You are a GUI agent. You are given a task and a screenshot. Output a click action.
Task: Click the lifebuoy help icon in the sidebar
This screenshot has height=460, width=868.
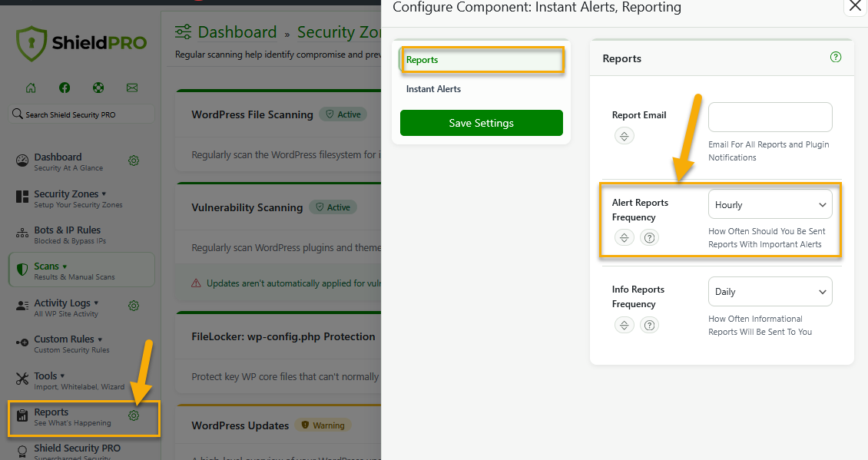click(98, 88)
